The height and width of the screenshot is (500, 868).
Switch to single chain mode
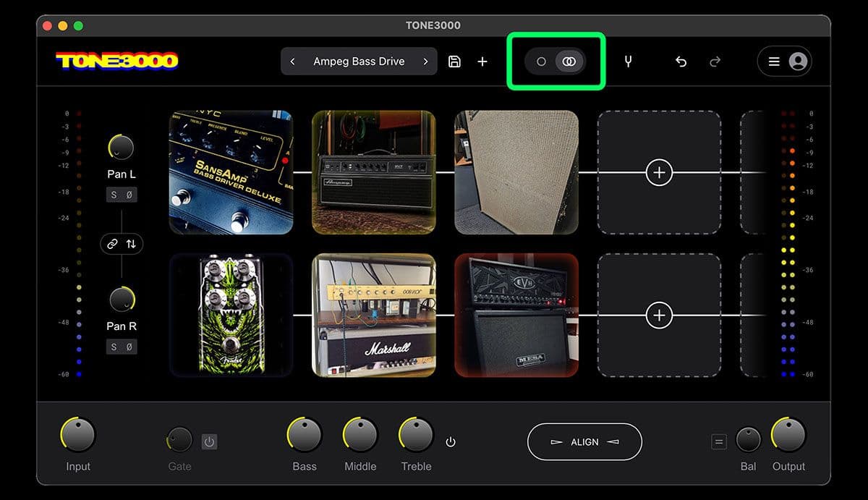point(541,62)
